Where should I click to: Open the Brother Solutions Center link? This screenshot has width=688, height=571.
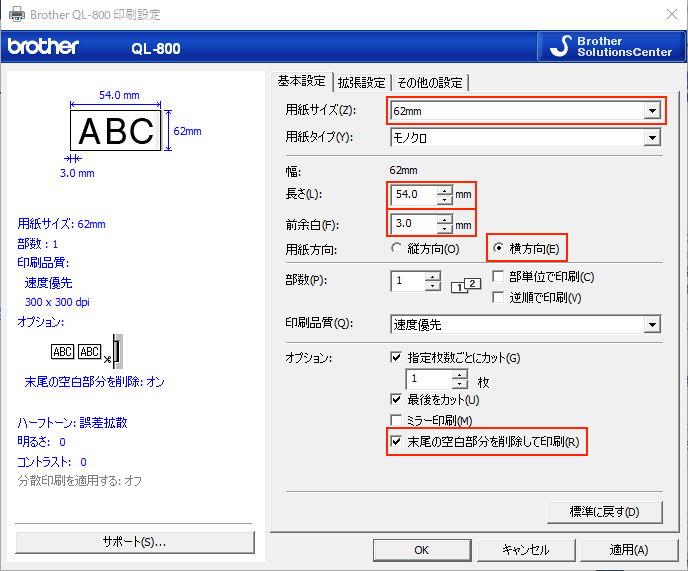(610, 47)
